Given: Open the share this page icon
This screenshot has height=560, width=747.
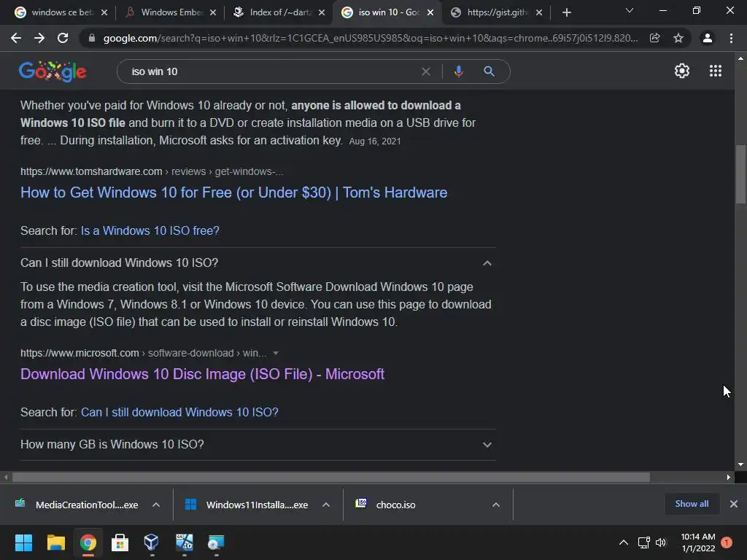Looking at the screenshot, I should [x=654, y=38].
